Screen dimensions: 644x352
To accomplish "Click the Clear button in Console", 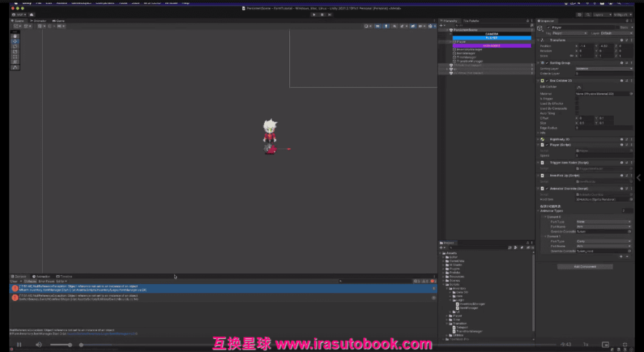I will pyautogui.click(x=13, y=281).
